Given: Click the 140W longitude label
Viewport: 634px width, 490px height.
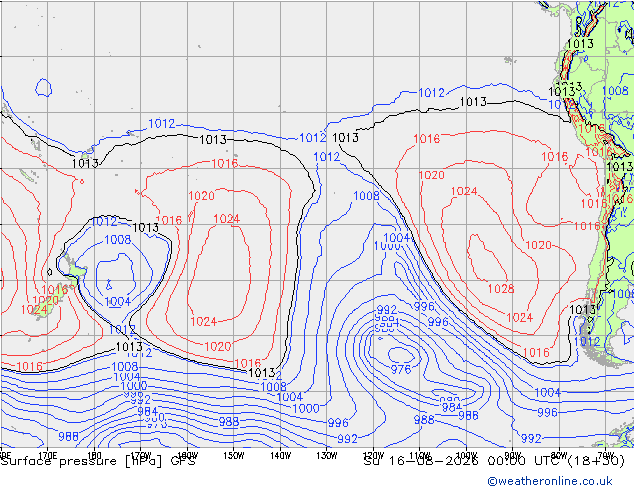Looking at the screenshot, I should pyautogui.click(x=280, y=456).
